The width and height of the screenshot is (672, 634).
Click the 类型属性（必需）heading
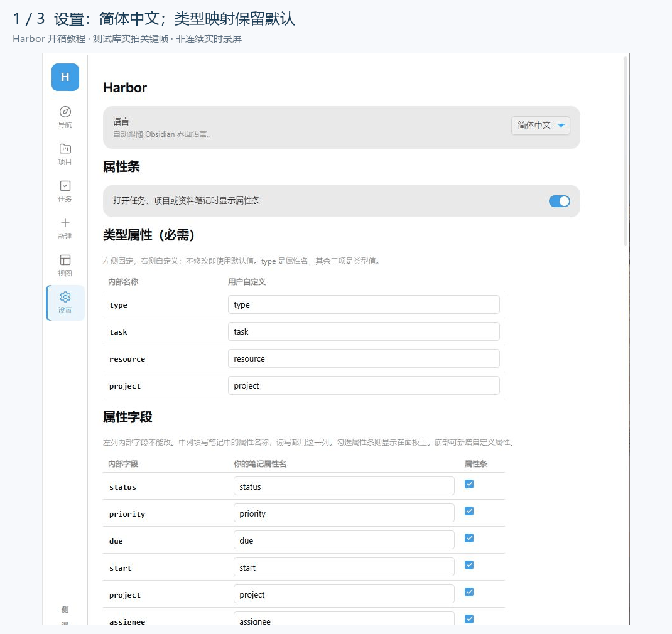(x=149, y=235)
